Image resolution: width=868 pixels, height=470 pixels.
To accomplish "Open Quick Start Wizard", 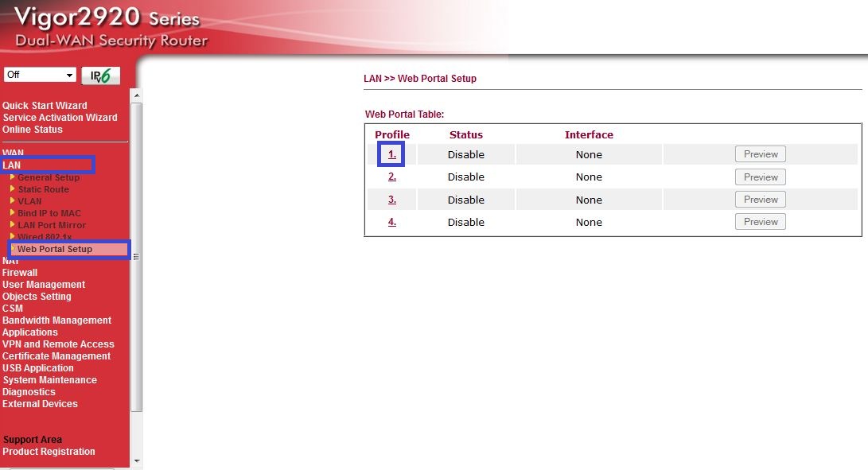I will (x=45, y=106).
